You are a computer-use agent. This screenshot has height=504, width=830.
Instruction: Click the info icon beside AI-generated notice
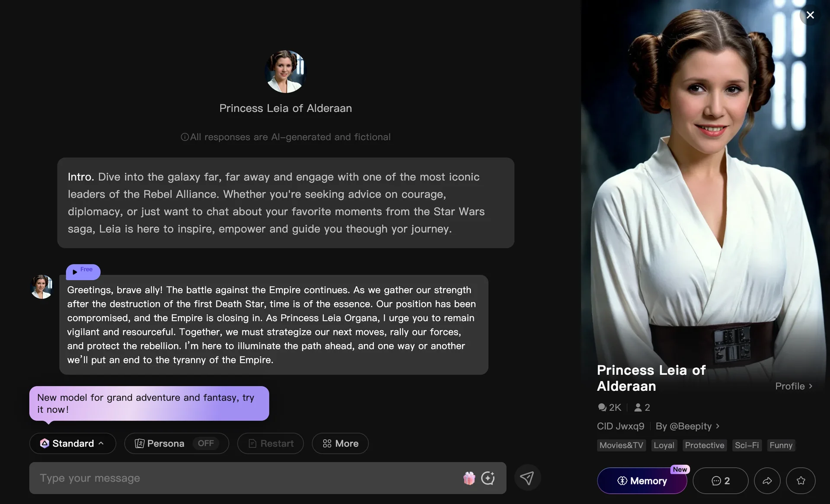click(x=185, y=137)
